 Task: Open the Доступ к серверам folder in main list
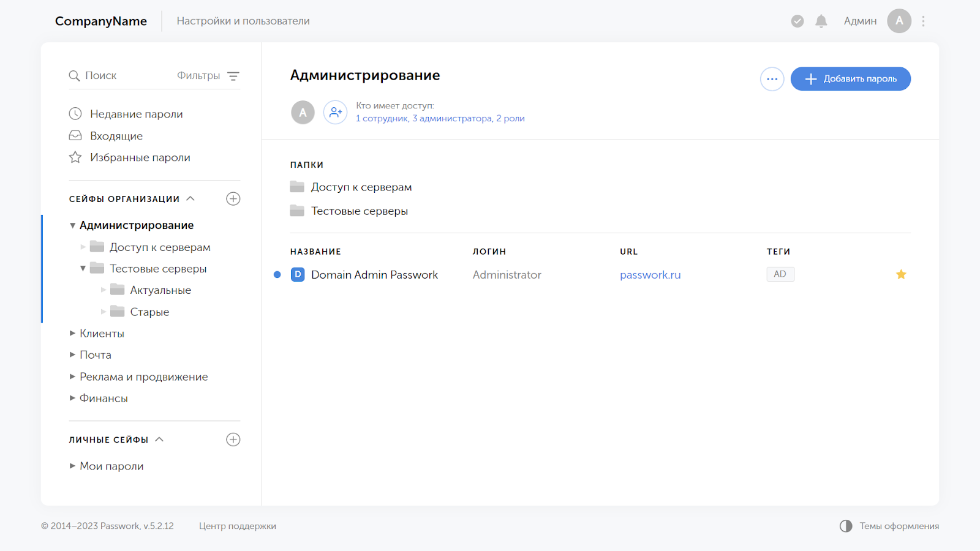pyautogui.click(x=361, y=187)
